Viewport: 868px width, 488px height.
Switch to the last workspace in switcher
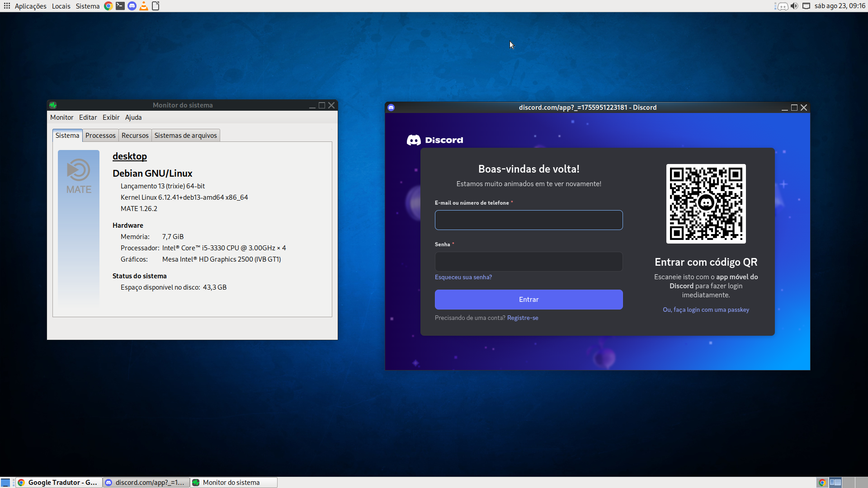pos(861,483)
